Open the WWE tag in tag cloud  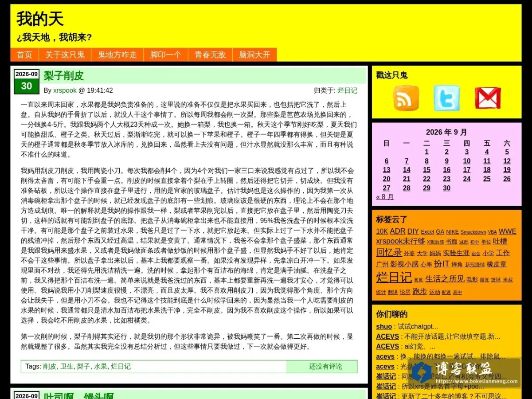507,231
